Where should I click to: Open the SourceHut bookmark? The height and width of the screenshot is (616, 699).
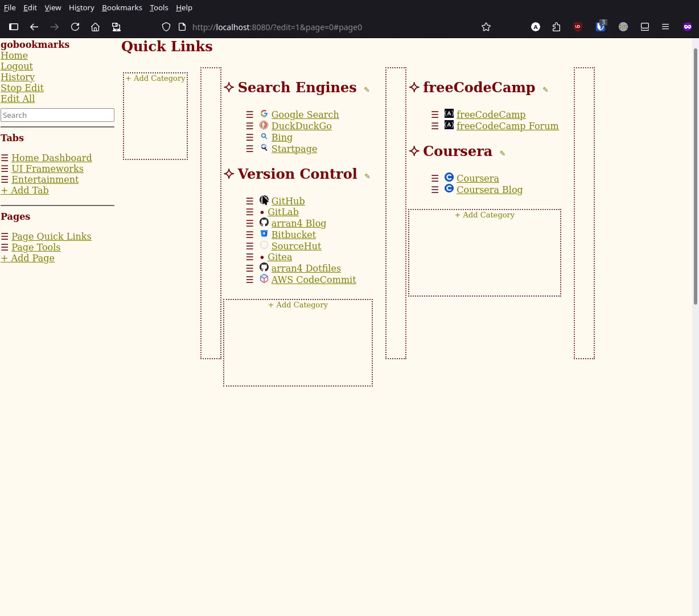[296, 246]
